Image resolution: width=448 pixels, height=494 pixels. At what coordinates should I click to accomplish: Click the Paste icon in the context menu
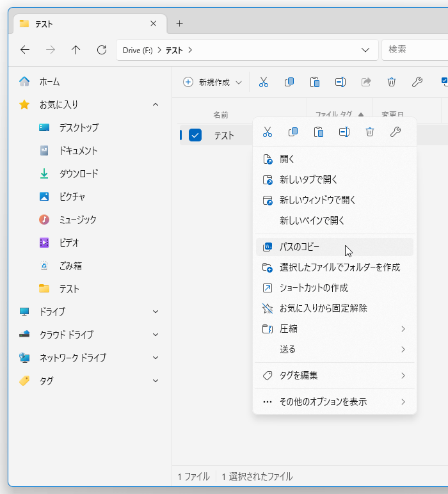coord(319,132)
